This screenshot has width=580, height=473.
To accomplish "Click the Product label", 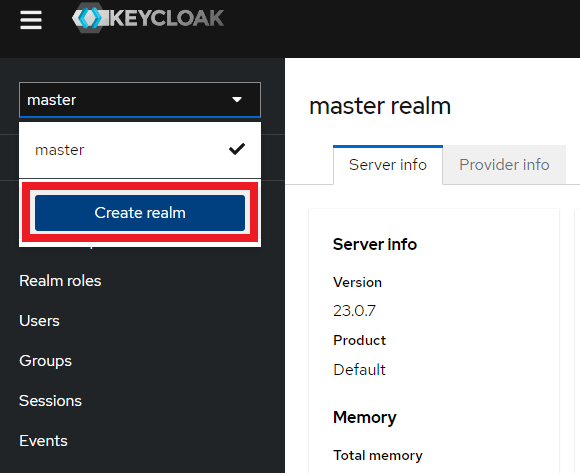I will 359,340.
